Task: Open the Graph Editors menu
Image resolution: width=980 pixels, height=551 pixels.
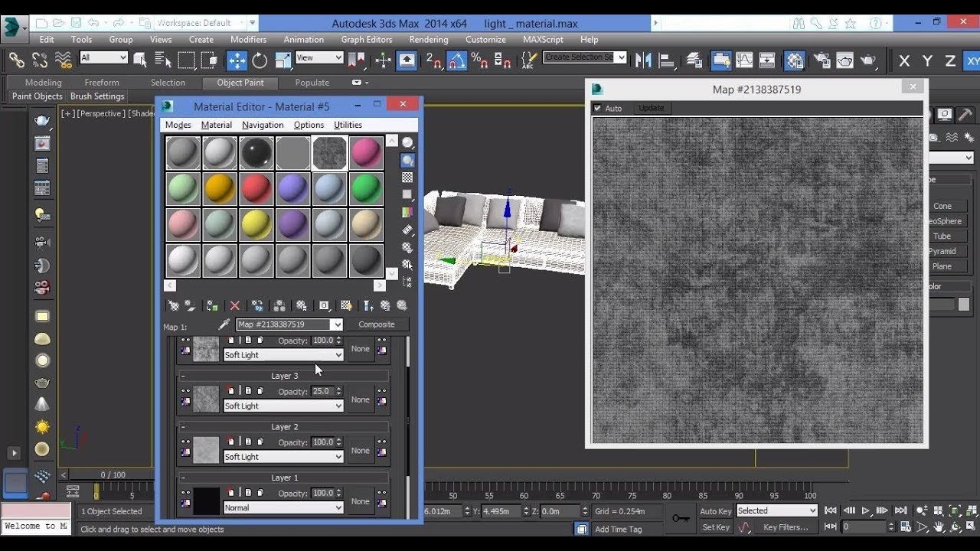Action: [x=367, y=39]
